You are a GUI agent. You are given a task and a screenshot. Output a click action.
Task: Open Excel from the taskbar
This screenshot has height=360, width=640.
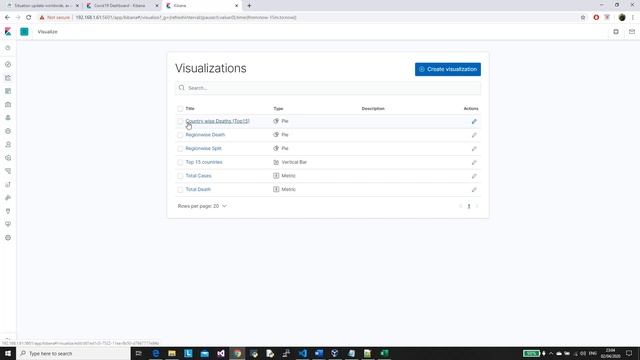click(x=384, y=353)
